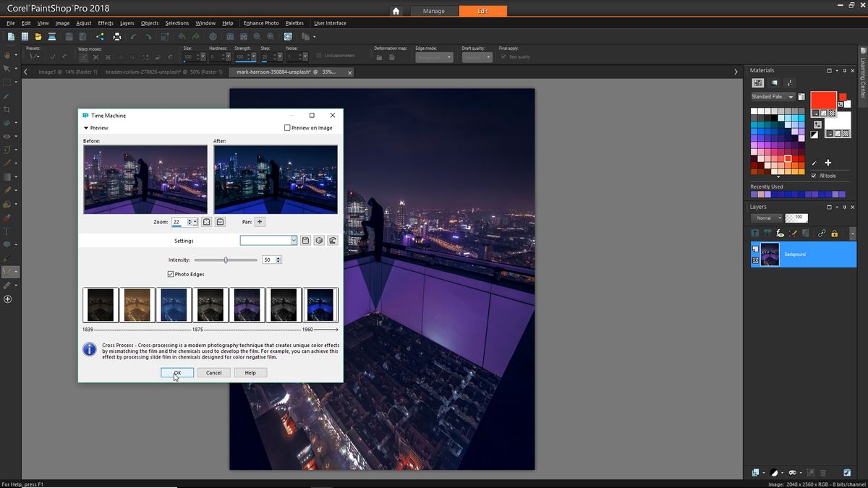868x488 pixels.
Task: Uncheck All tools in the Materials panel
Action: pyautogui.click(x=814, y=176)
